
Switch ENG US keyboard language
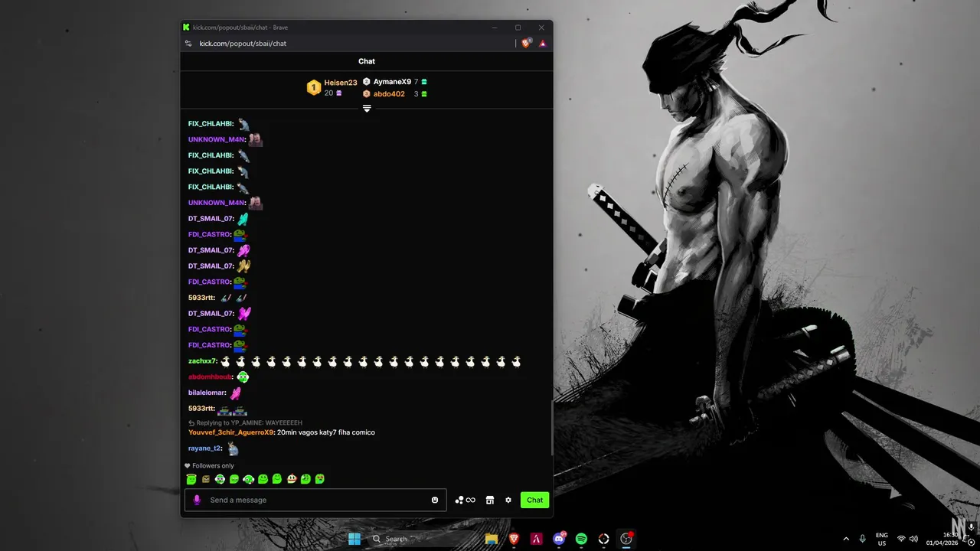(x=882, y=539)
